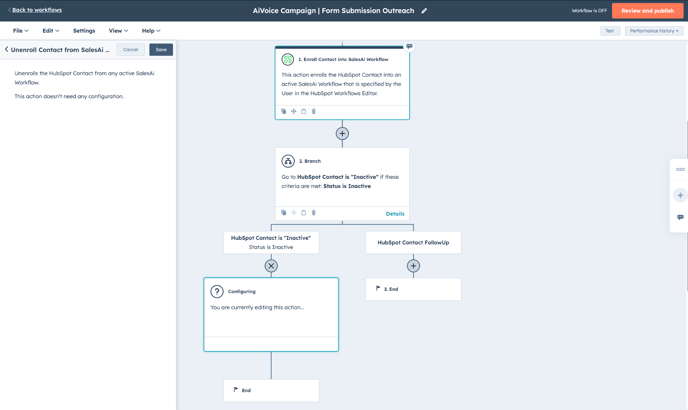Click Review and publish button
Screen dimensions: 688x410
pyautogui.click(x=647, y=11)
